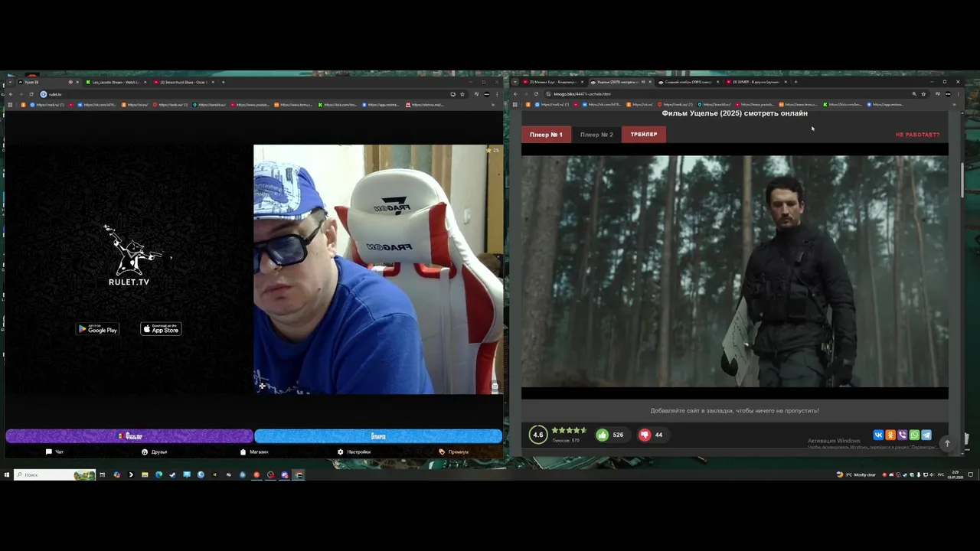Click the scroll-to-top arrow on kinogo page
Viewport: 980px width, 551px height.
pyautogui.click(x=947, y=443)
